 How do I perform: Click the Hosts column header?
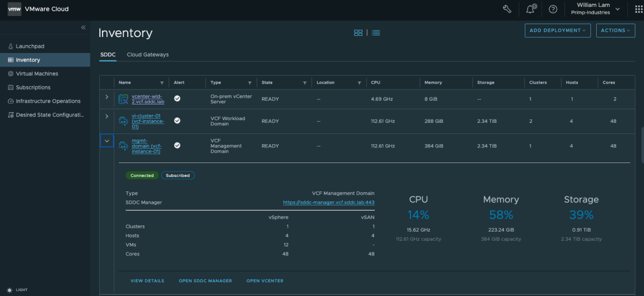pos(571,83)
